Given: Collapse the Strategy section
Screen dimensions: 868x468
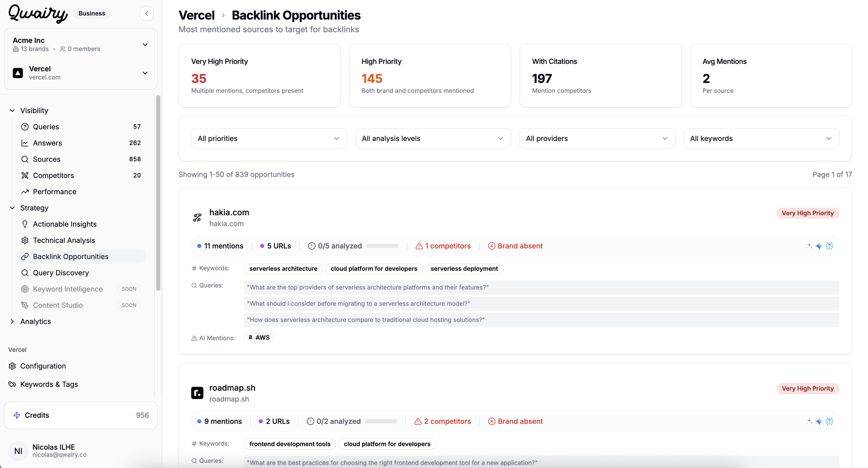Looking at the screenshot, I should coord(12,208).
